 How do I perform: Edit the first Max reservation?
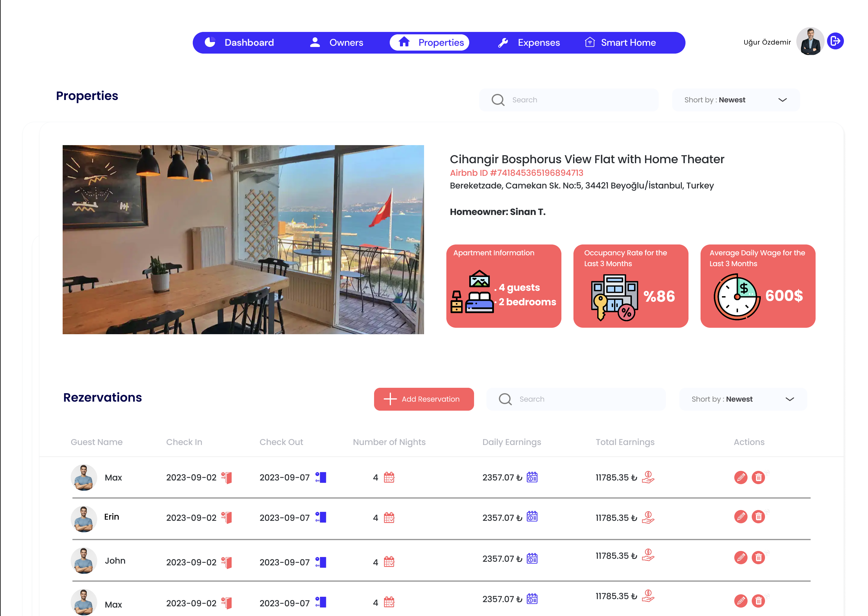coord(741,478)
